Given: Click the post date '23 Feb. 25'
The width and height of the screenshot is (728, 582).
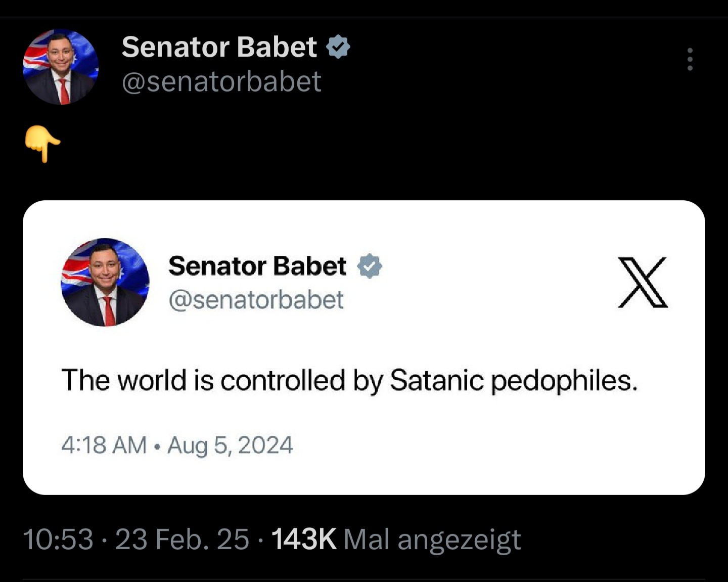Looking at the screenshot, I should pyautogui.click(x=182, y=539).
